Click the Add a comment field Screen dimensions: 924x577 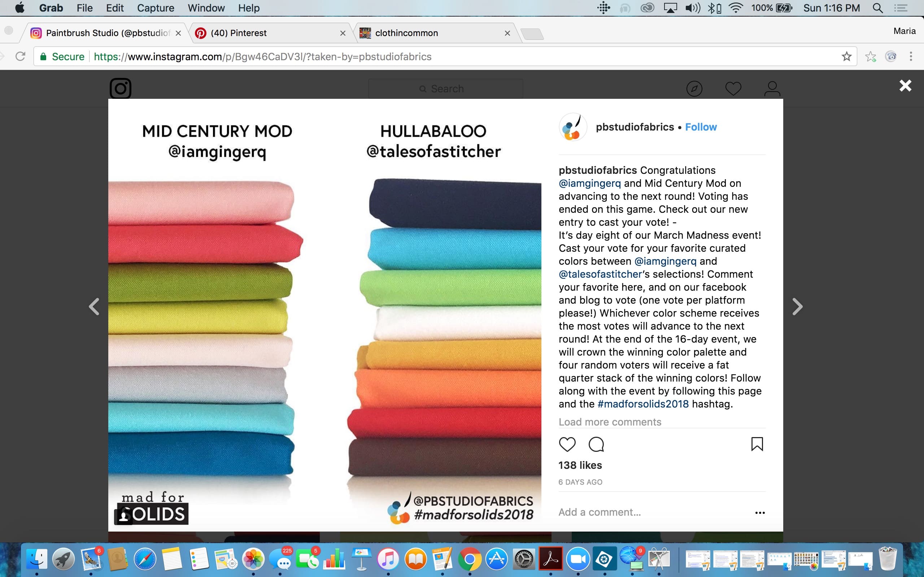[653, 512]
